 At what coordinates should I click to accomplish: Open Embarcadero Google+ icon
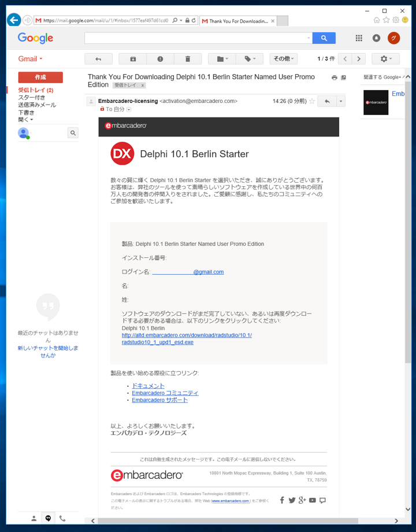coord(302,500)
